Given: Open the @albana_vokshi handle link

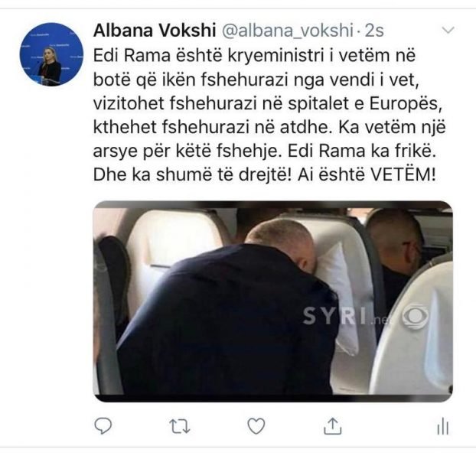Looking at the screenshot, I should click(288, 31).
